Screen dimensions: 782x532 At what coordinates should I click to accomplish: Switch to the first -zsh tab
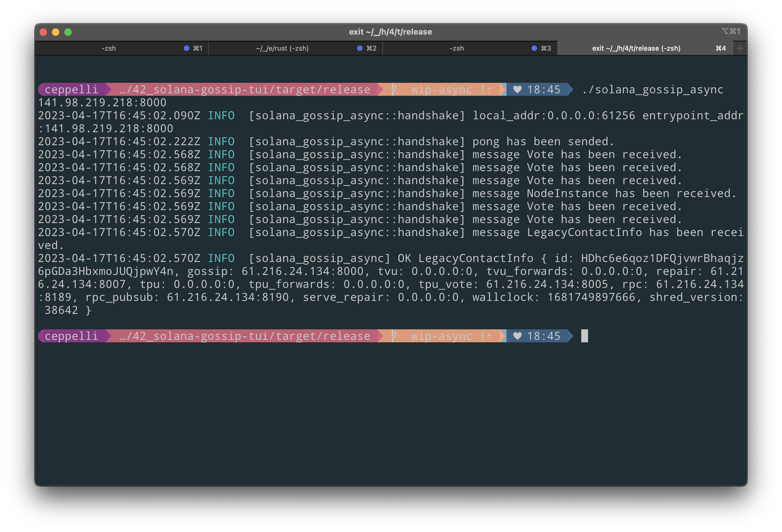pos(109,49)
